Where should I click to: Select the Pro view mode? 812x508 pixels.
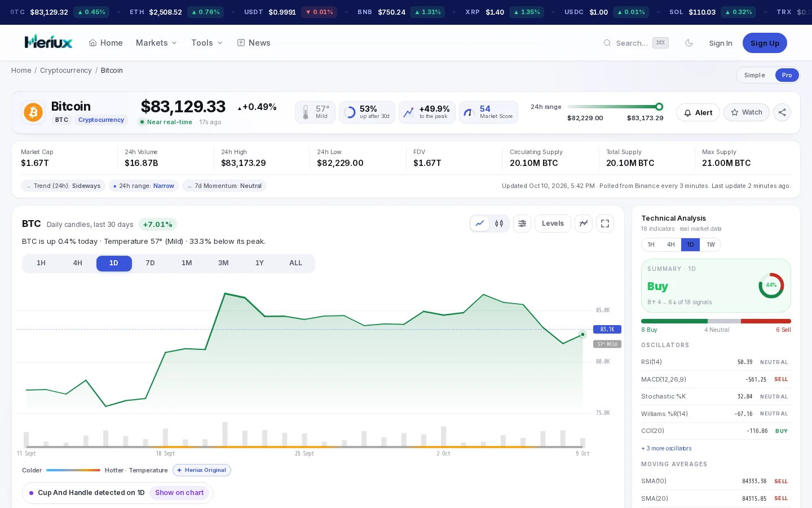(787, 75)
